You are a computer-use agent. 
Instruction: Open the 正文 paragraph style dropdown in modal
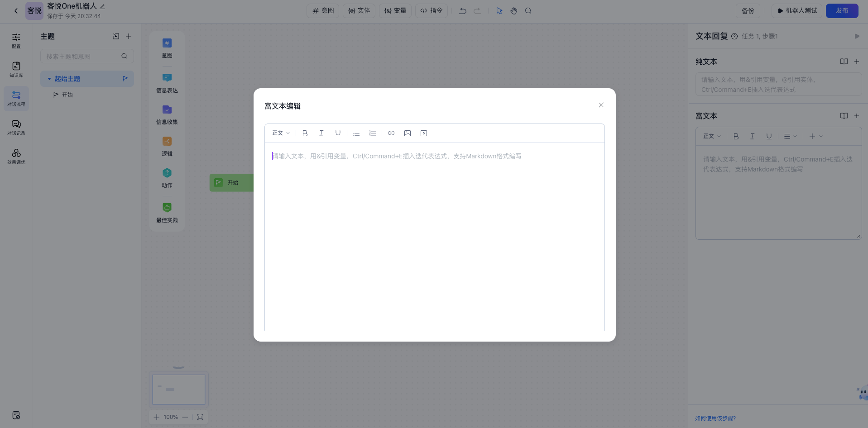[x=281, y=133]
